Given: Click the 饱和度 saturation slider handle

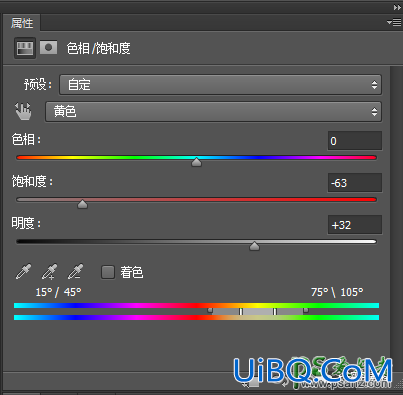Looking at the screenshot, I should click(x=82, y=204).
